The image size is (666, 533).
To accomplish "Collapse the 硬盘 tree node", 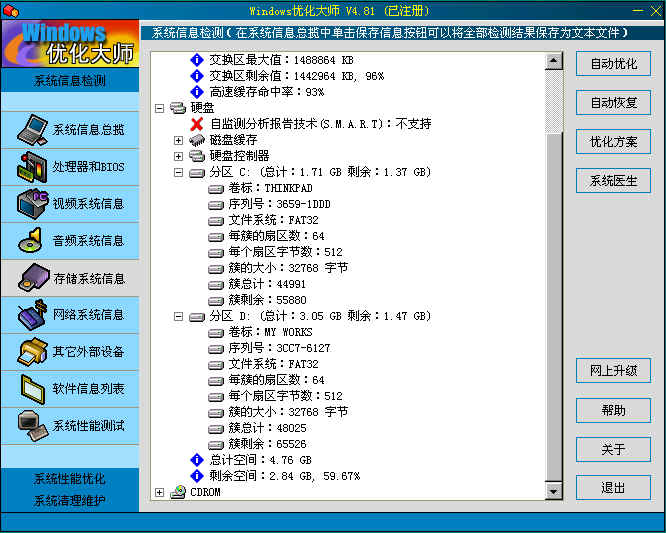I will click(159, 108).
